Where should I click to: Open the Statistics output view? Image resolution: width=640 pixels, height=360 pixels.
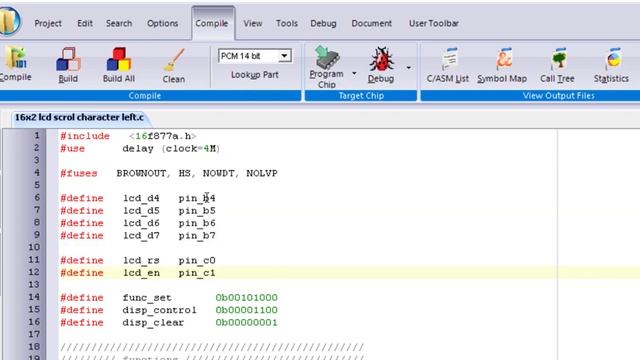pos(613,59)
